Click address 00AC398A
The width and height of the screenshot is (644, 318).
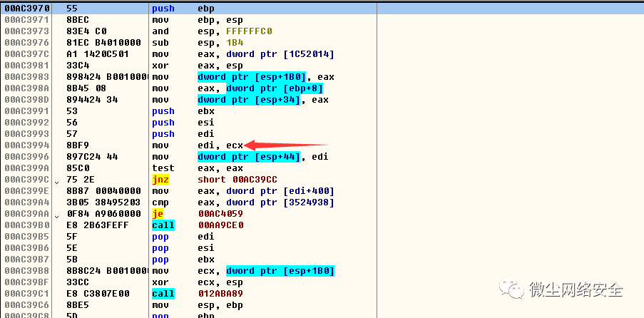26,88
